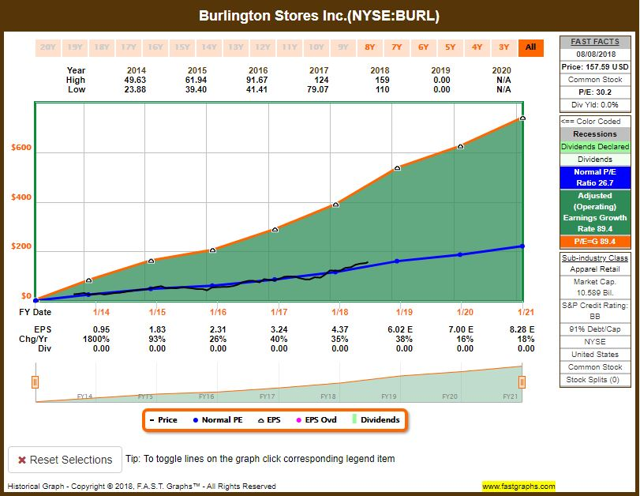The image size is (640, 496).
Task: Open the www.fastgraphs.com link
Action: point(518,486)
